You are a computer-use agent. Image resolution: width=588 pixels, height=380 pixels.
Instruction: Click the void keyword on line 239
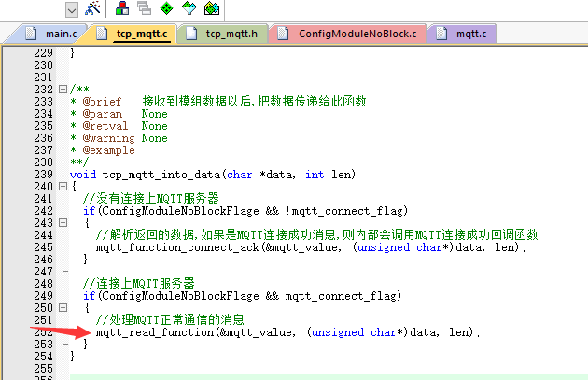(83, 175)
